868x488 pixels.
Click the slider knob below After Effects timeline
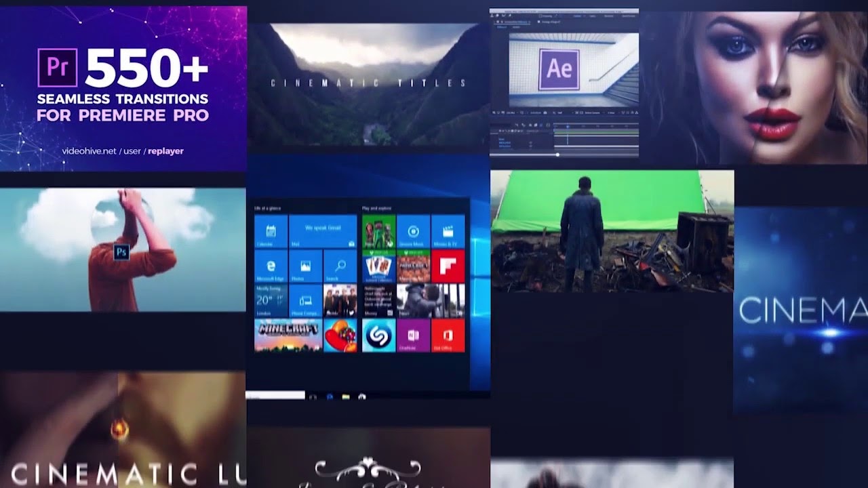pos(558,155)
